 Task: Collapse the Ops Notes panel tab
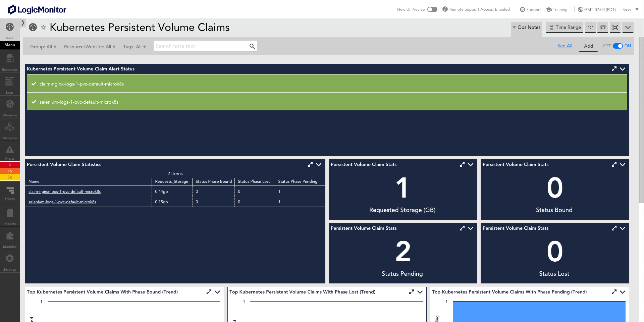click(x=526, y=28)
